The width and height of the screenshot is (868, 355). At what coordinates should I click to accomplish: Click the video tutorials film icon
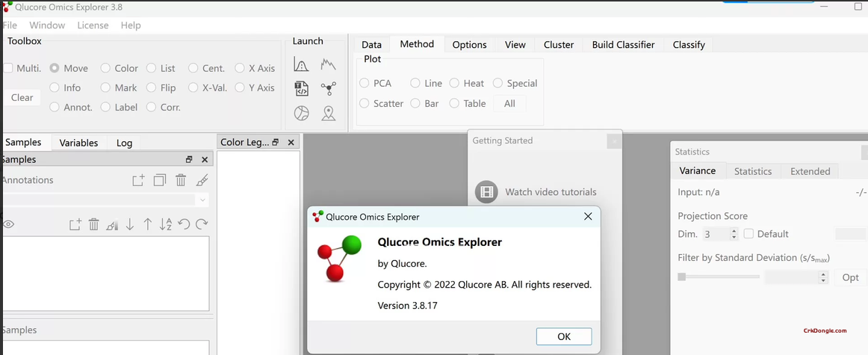tap(486, 192)
